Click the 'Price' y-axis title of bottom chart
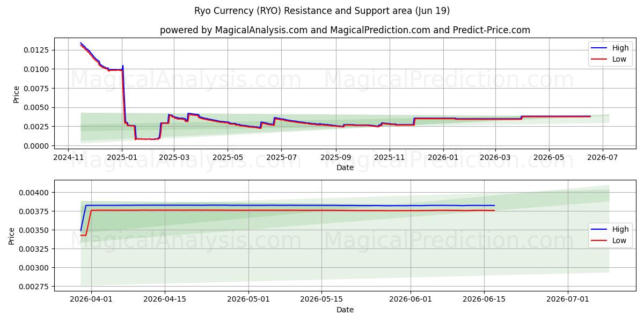Viewport: 644px width, 322px height. (x=12, y=236)
